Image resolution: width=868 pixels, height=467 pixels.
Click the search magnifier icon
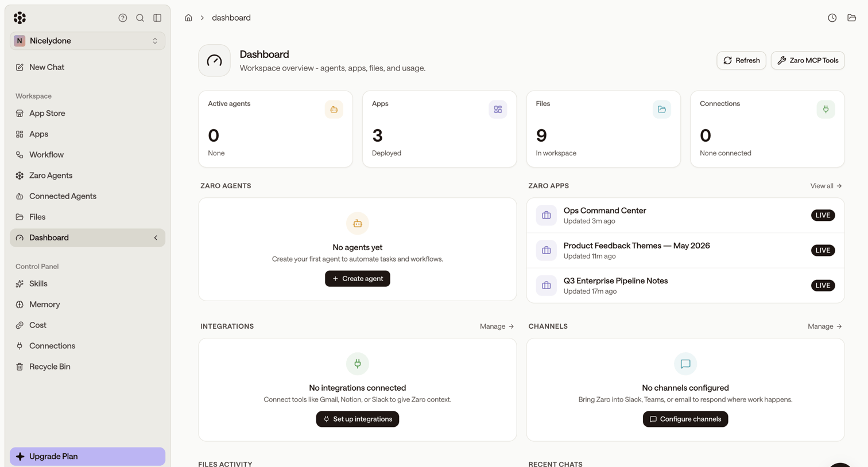pyautogui.click(x=140, y=18)
